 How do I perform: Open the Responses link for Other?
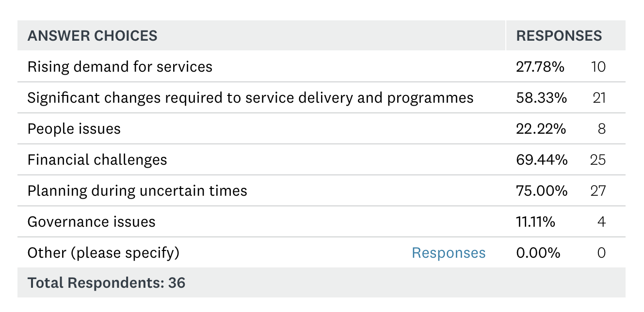pos(449,253)
